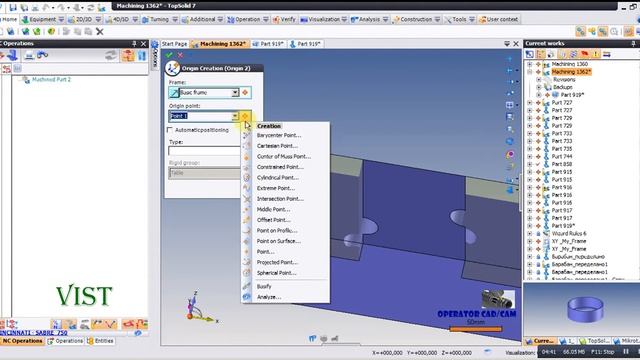
Task: Choose Analyze... from the menu
Action: click(269, 297)
